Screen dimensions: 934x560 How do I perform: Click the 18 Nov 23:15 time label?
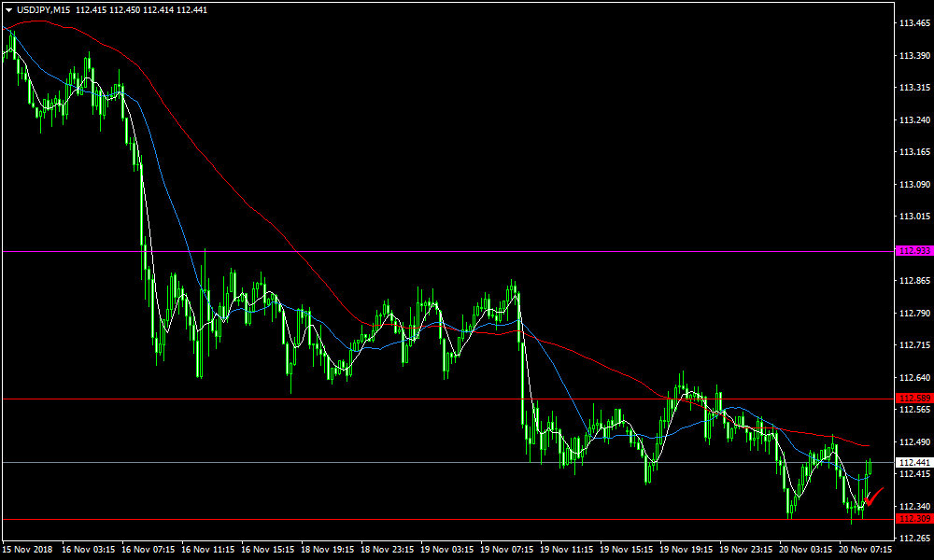[388, 549]
